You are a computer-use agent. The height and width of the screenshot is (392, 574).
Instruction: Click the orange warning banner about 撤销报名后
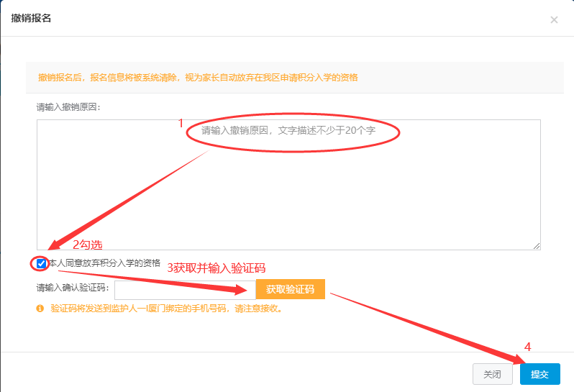pos(198,77)
